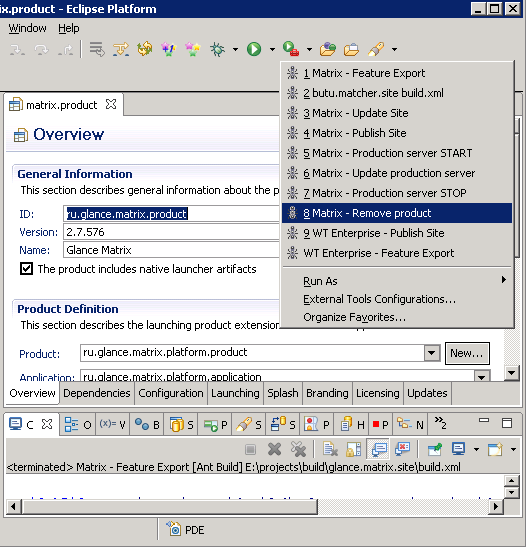Open Organize Favorites... menu item

point(397,317)
